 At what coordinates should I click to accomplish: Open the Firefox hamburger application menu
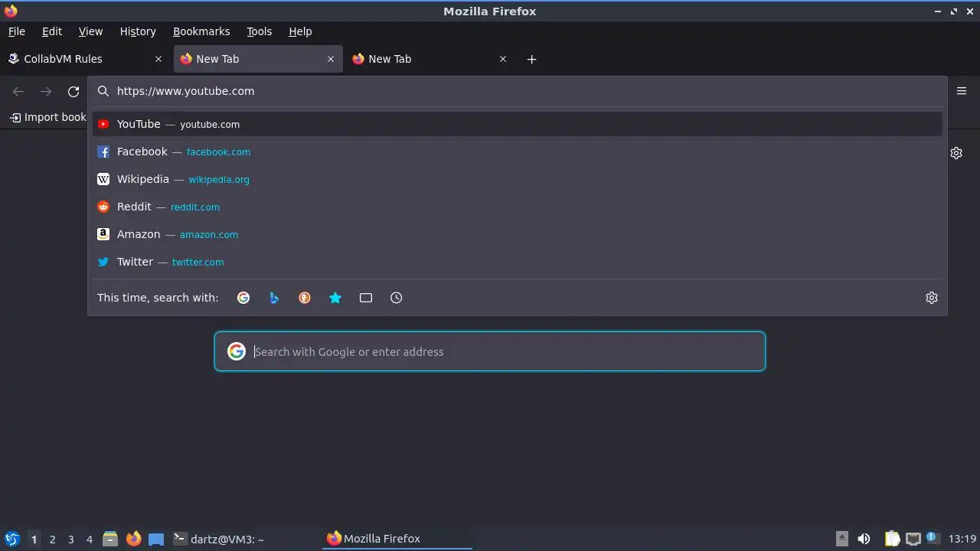[x=962, y=91]
